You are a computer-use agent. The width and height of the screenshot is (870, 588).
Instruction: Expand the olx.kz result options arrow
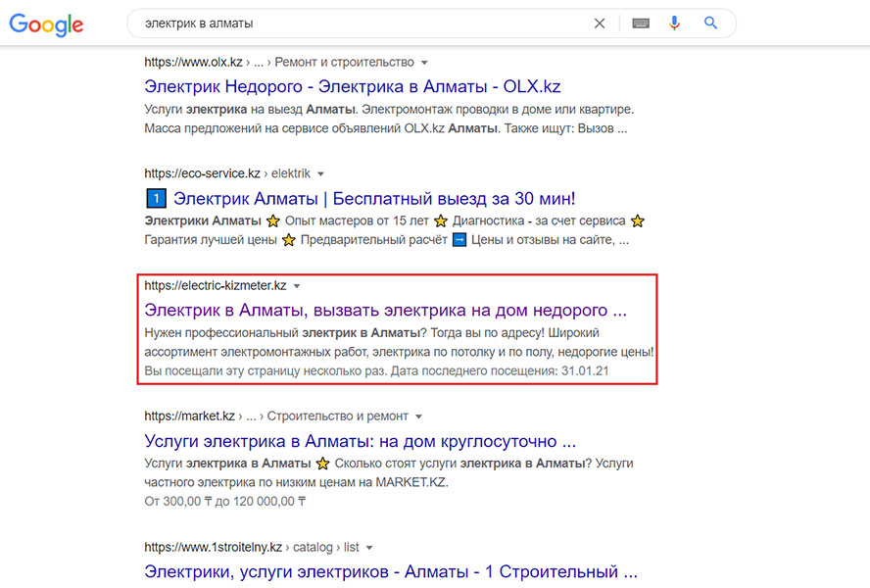pyautogui.click(x=424, y=63)
